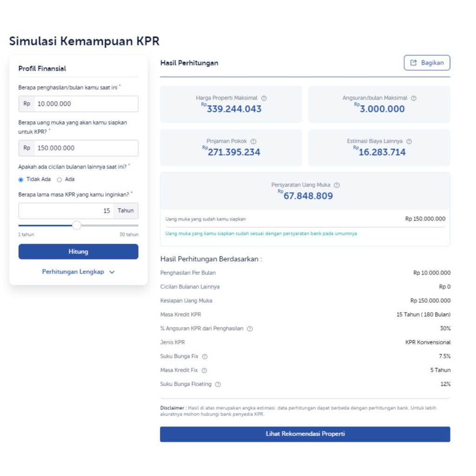Open Lihat Rekomendasi Properti

click(305, 434)
